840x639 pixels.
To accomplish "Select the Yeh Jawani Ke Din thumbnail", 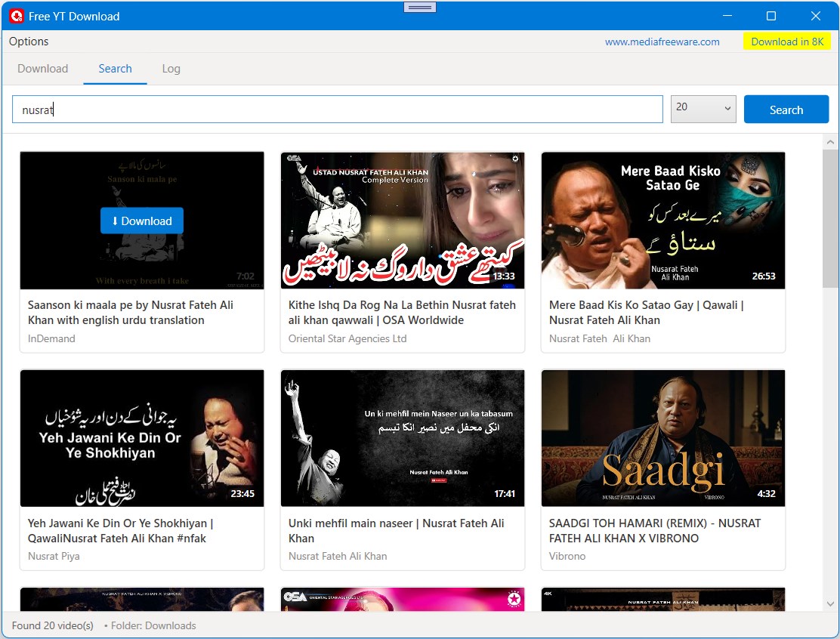I will point(141,438).
